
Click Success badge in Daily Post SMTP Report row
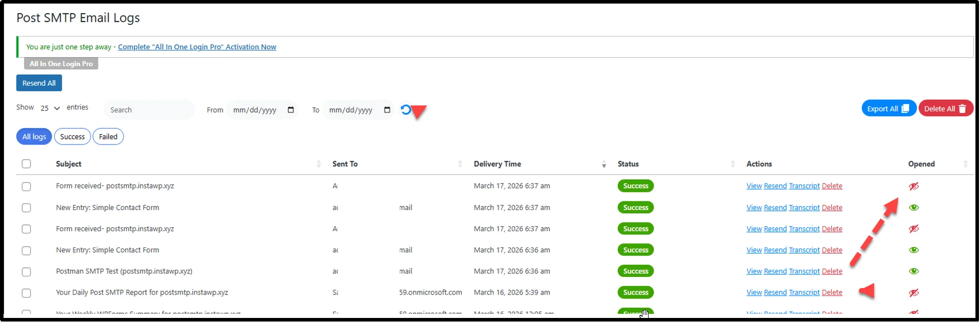(635, 293)
